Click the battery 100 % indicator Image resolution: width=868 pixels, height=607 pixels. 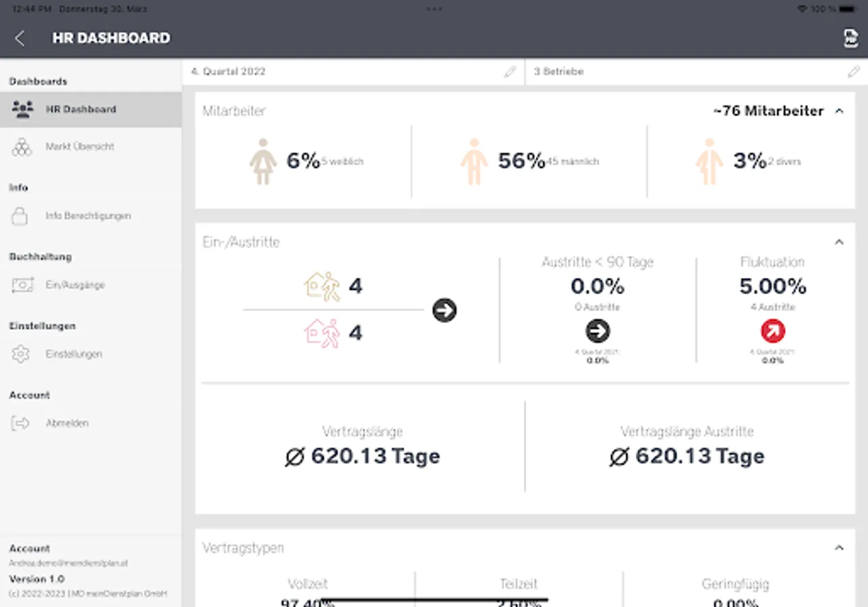tap(834, 9)
